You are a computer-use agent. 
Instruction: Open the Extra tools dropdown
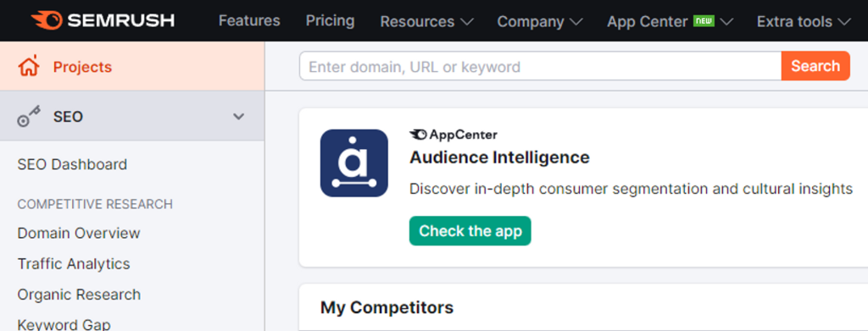pos(804,21)
